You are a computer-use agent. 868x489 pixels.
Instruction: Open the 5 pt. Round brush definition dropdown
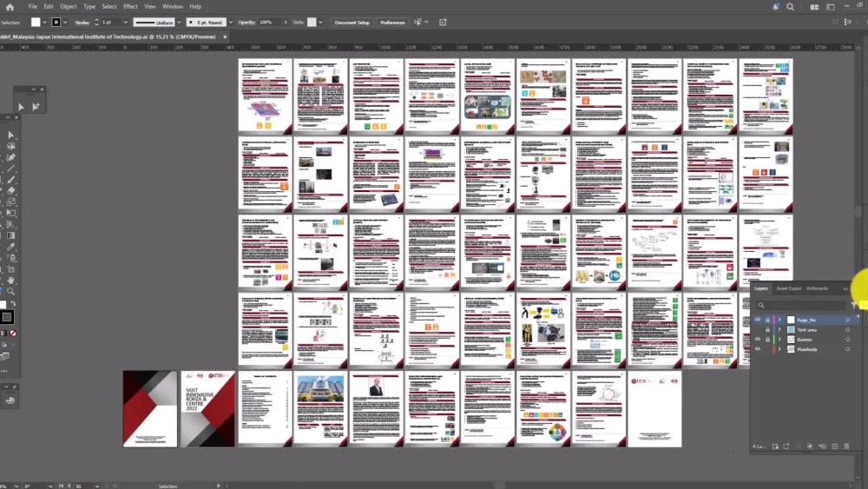231,23
